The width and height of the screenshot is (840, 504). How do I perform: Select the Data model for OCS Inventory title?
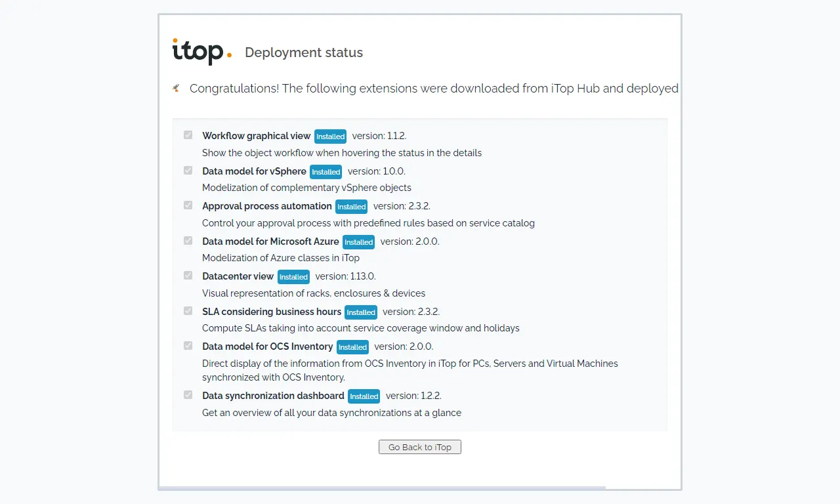point(268,346)
